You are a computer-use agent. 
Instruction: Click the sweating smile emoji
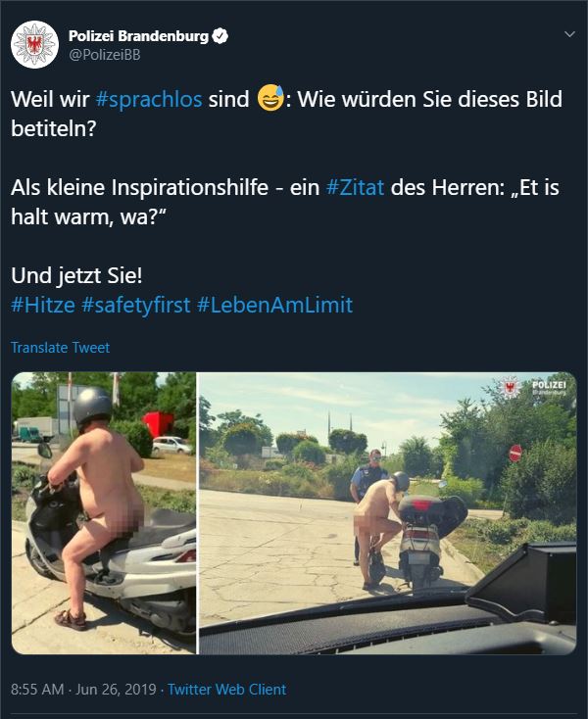269,98
